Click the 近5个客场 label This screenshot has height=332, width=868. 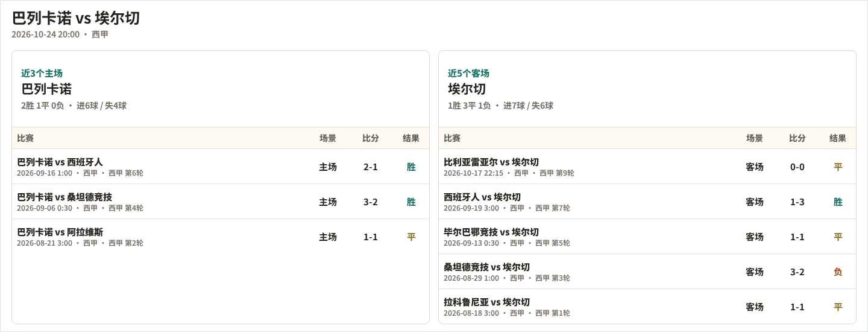(x=468, y=73)
